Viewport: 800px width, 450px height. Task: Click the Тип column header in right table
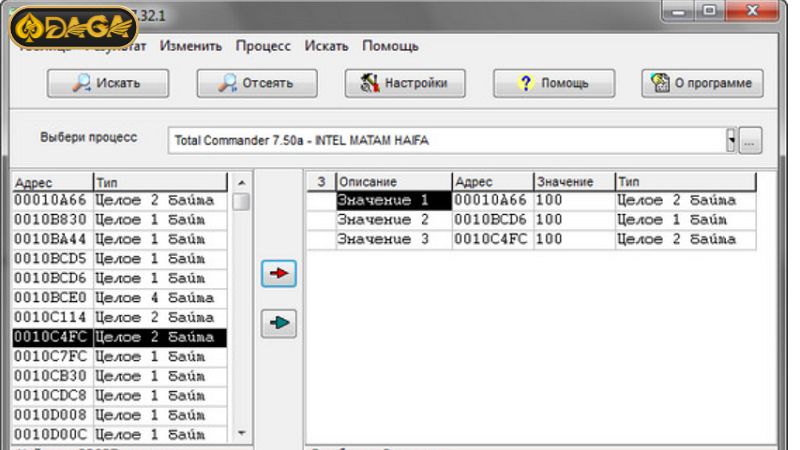click(685, 182)
